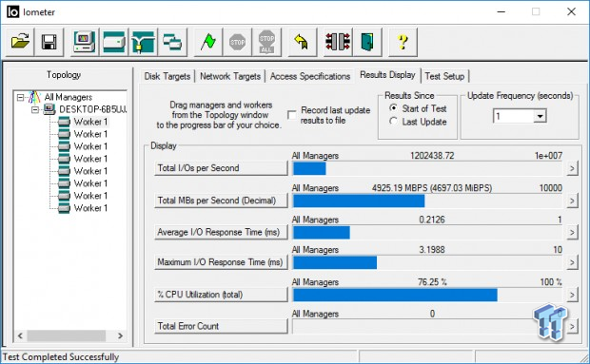Start new network worker icon
Image resolution: width=590 pixels, height=364 pixels.
143,42
